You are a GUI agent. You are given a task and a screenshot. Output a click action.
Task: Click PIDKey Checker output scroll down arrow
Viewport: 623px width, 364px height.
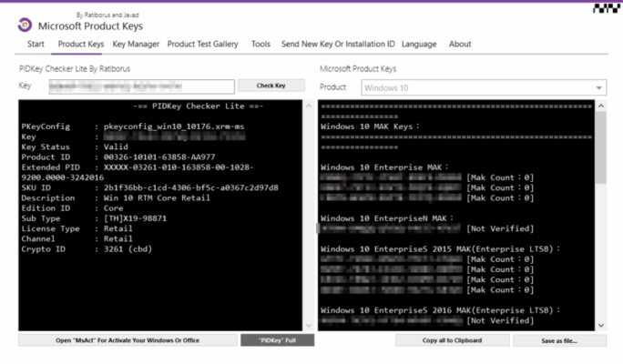309,326
